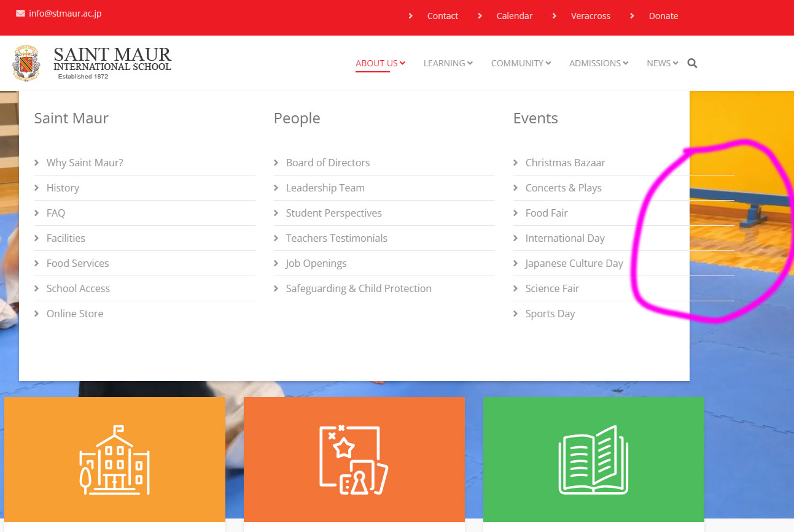Click the Saint Maur school crest logo

coord(26,63)
